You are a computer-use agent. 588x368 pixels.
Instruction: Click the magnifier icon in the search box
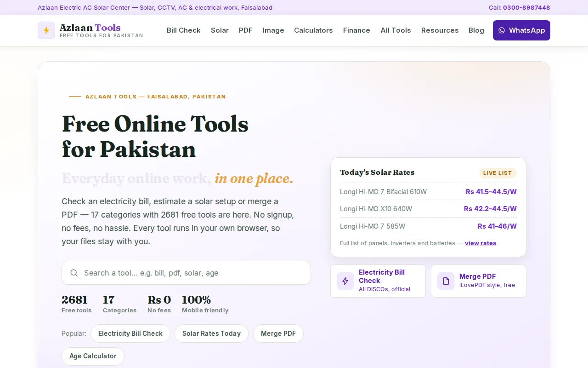[x=74, y=273]
